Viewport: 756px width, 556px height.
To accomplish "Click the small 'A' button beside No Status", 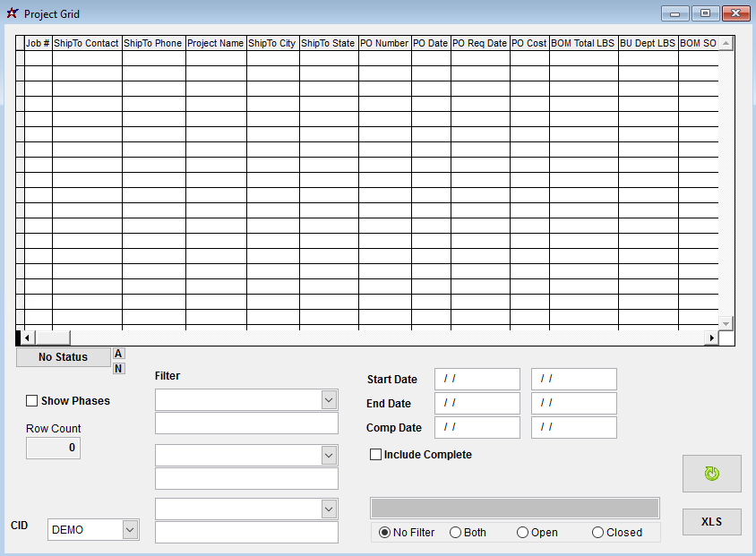I will tap(119, 354).
